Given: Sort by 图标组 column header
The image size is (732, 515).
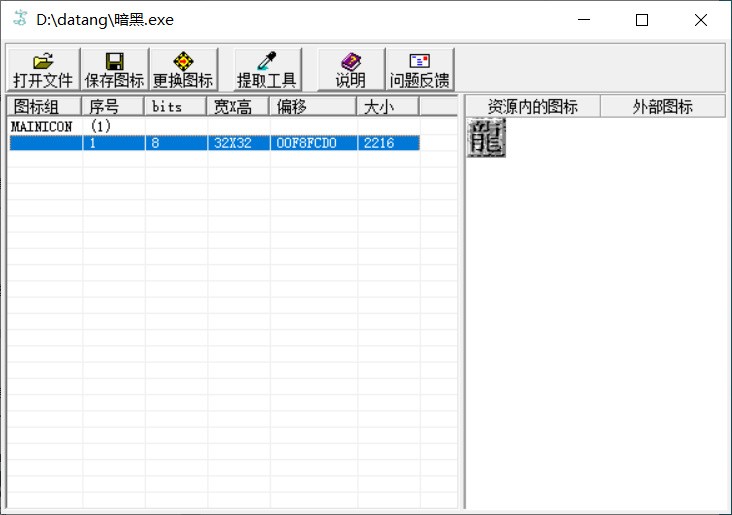Looking at the screenshot, I should pos(44,106).
